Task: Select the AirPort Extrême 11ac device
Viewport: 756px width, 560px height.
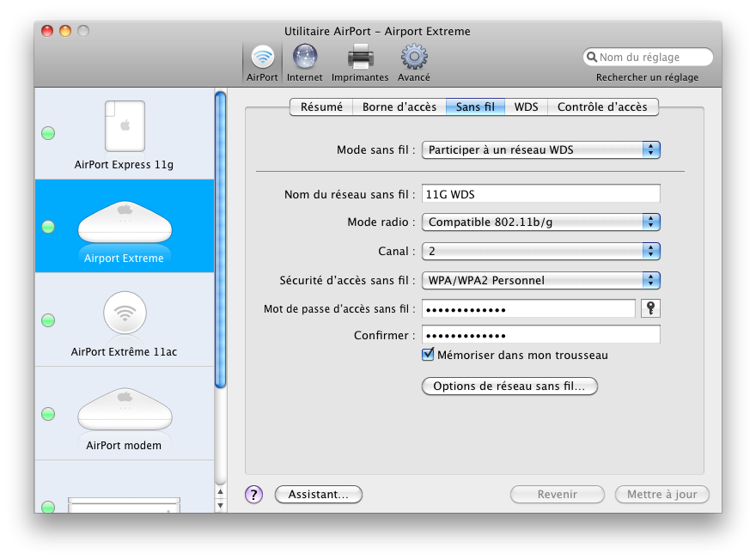Action: pyautogui.click(x=125, y=320)
